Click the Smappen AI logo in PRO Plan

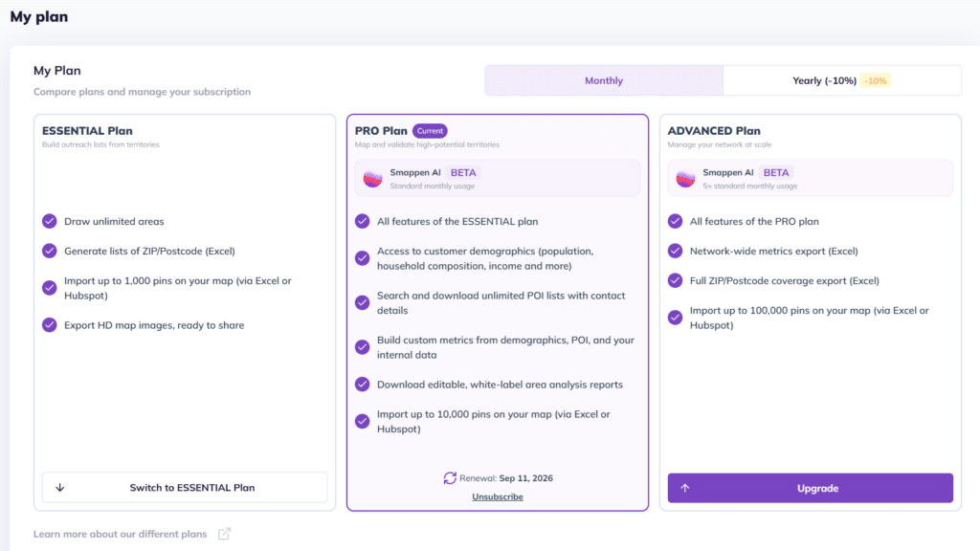tap(373, 179)
